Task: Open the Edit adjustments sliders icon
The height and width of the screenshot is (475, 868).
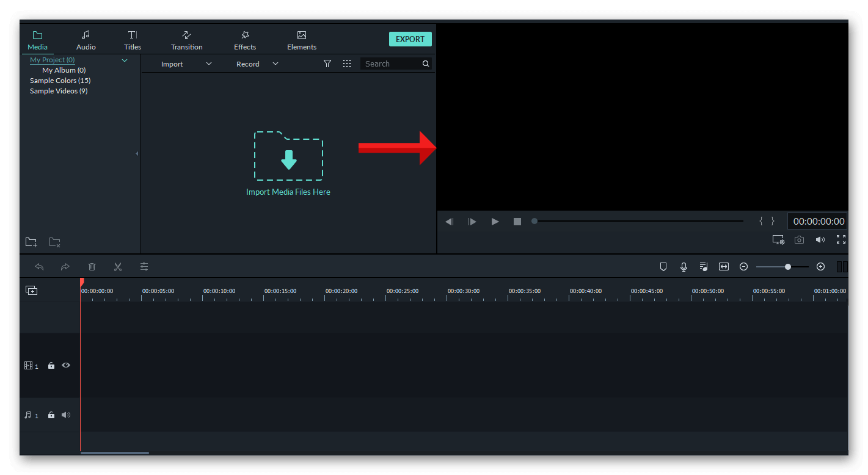Action: (x=144, y=267)
